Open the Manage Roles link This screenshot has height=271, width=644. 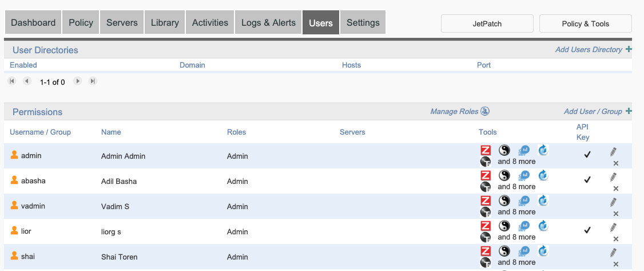click(x=455, y=112)
